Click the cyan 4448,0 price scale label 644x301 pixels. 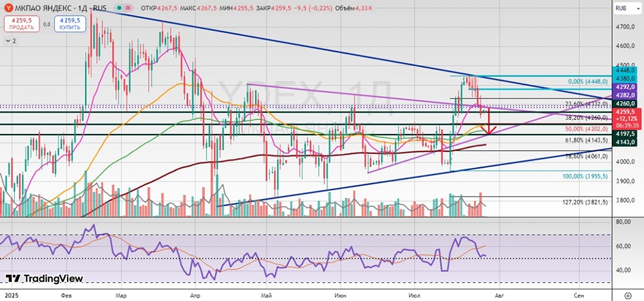[x=624, y=70]
